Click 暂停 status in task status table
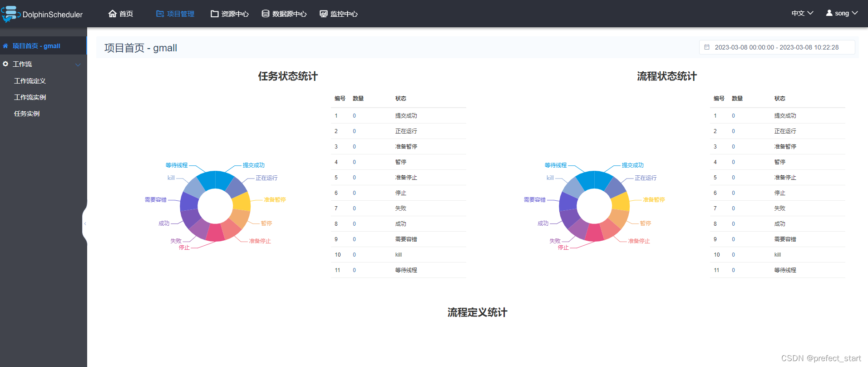Screen dimensions: 868x367 click(401, 162)
